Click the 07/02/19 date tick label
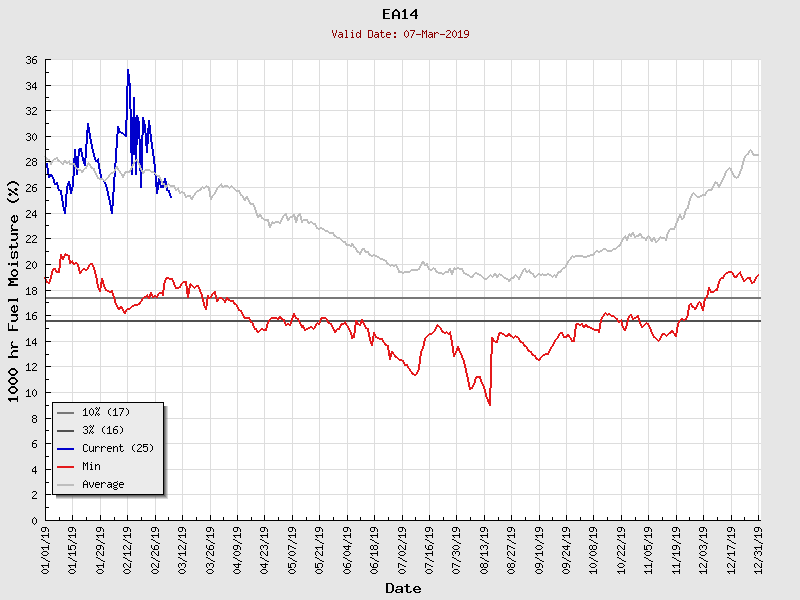Screen dimensions: 800x600 click(402, 548)
